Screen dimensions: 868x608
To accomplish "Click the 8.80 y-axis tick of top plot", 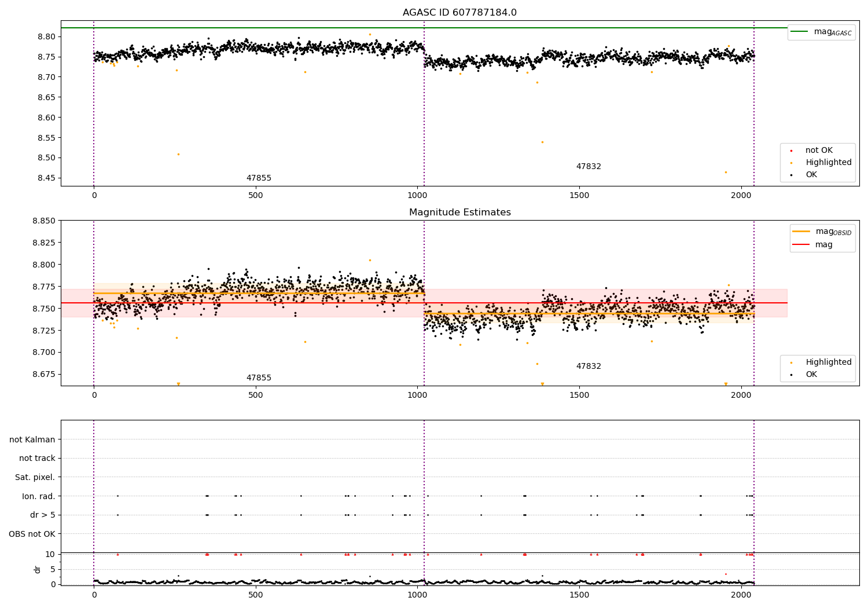I will 46,36.
